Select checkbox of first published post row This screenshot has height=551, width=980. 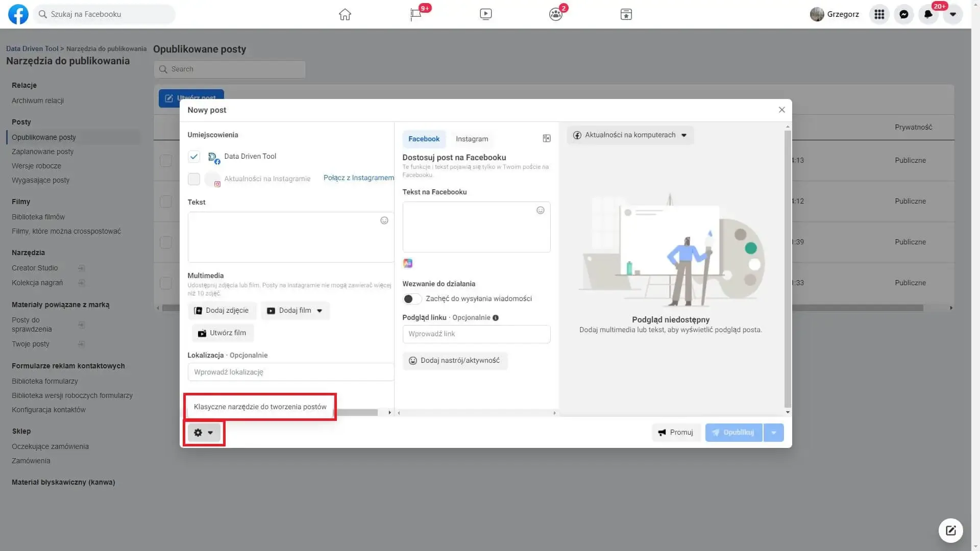click(166, 160)
